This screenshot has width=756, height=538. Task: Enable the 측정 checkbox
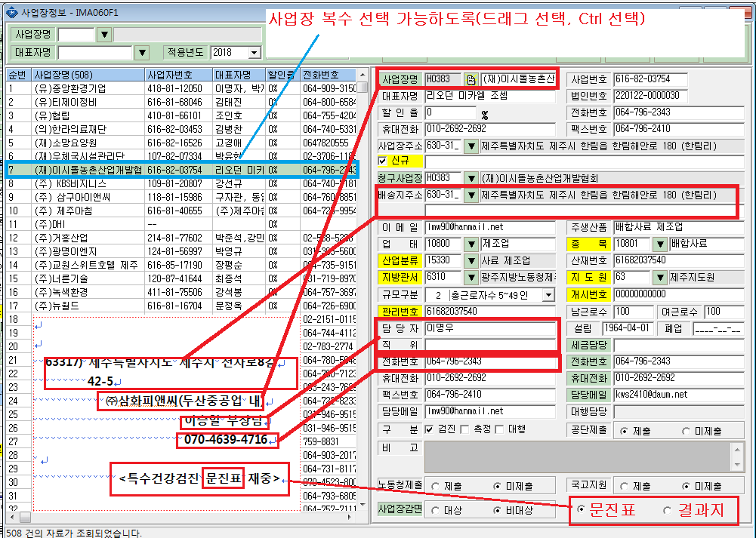464,429
